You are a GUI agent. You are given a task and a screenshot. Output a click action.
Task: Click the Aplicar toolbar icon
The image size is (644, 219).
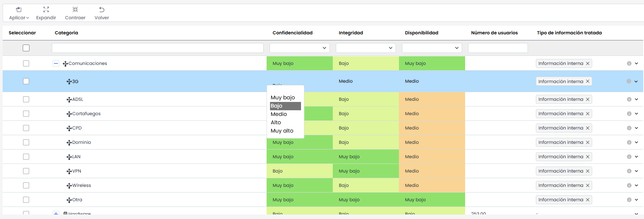(x=19, y=10)
